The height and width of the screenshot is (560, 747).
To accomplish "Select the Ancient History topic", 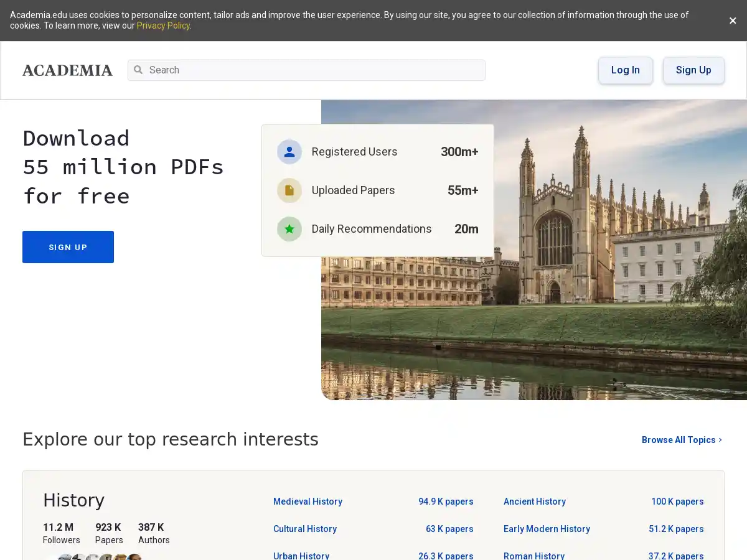I will coord(534,502).
